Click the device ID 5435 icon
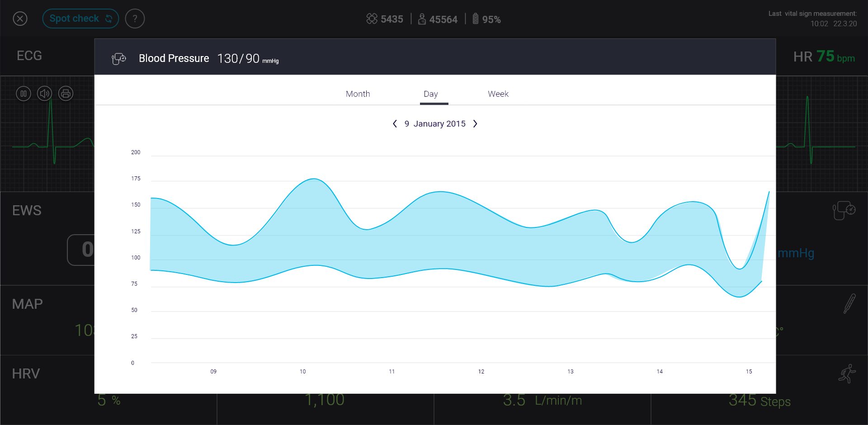The image size is (868, 425). click(372, 19)
